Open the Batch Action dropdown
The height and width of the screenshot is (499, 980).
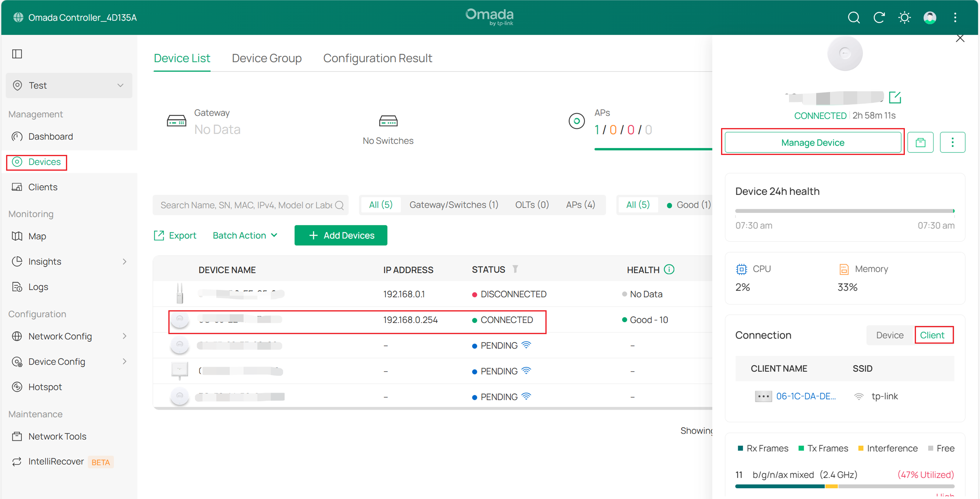(x=245, y=235)
